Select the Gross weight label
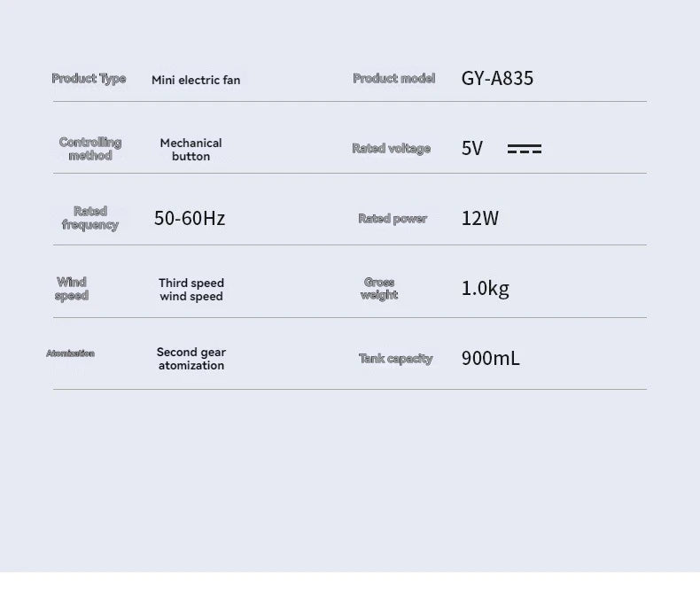 [x=379, y=288]
